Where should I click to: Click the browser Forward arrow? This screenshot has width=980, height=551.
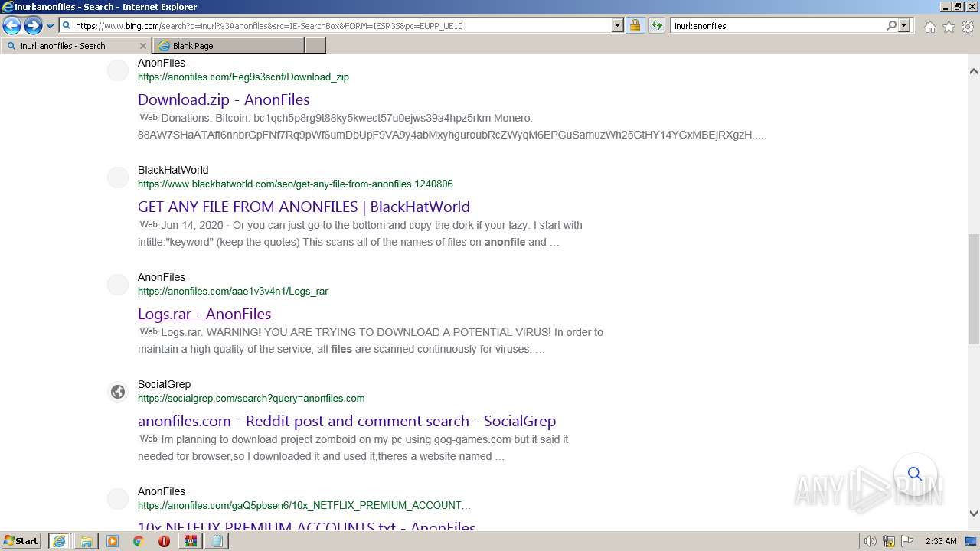coord(32,25)
